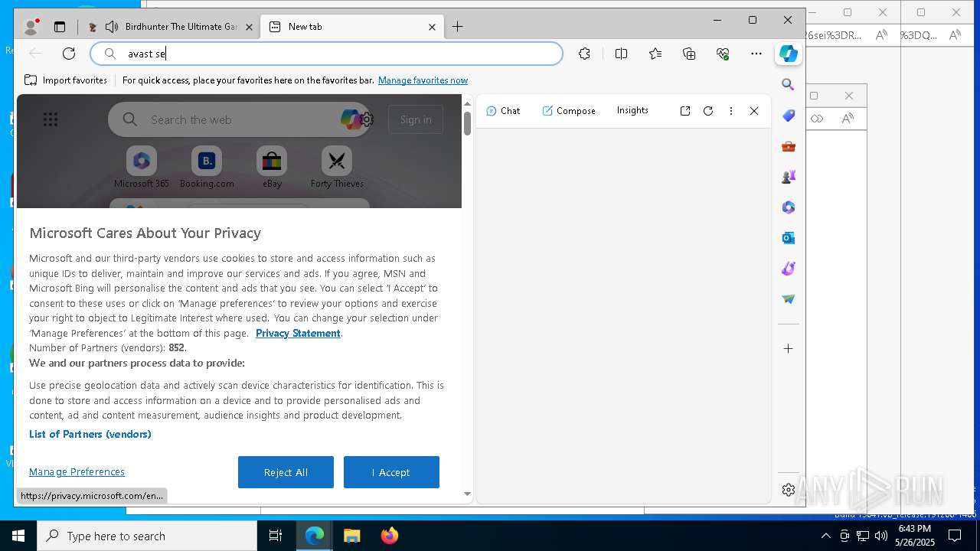Image resolution: width=980 pixels, height=551 pixels.
Task: Open sidebar Tools briefcase icon
Action: click(788, 146)
